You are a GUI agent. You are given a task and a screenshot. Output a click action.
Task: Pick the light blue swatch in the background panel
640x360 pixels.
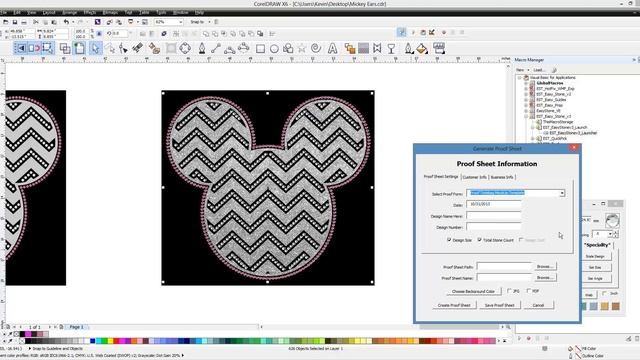click(x=593, y=306)
